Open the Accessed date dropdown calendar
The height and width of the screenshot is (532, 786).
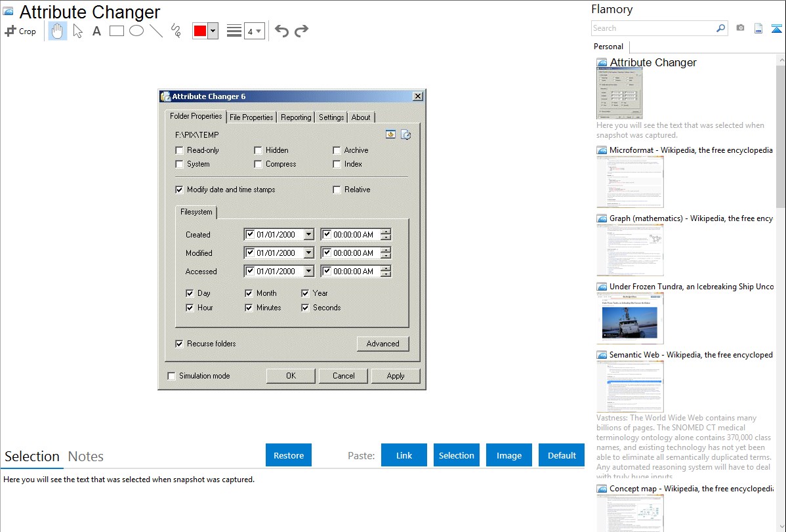click(309, 272)
